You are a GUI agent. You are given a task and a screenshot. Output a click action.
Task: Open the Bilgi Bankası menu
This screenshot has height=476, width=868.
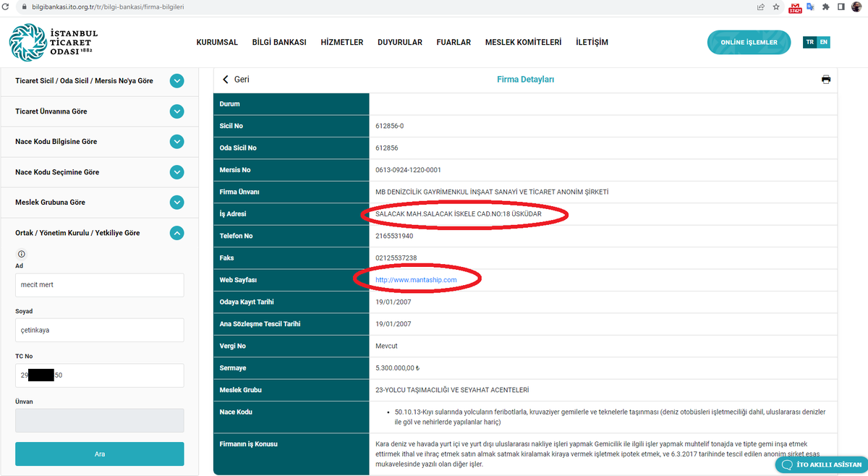click(279, 43)
